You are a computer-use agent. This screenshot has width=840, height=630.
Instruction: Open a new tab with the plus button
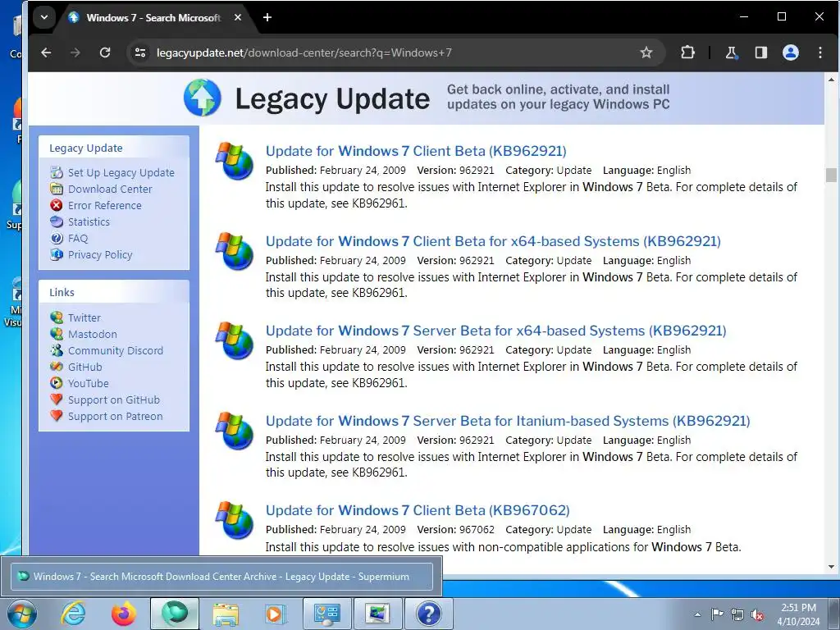click(x=267, y=17)
